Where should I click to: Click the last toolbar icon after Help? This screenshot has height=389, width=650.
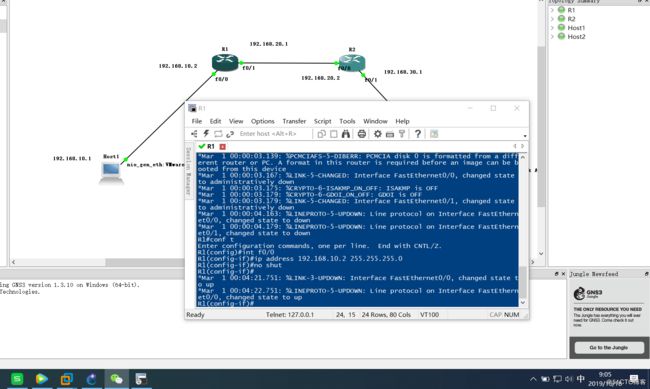pyautogui.click(x=434, y=134)
